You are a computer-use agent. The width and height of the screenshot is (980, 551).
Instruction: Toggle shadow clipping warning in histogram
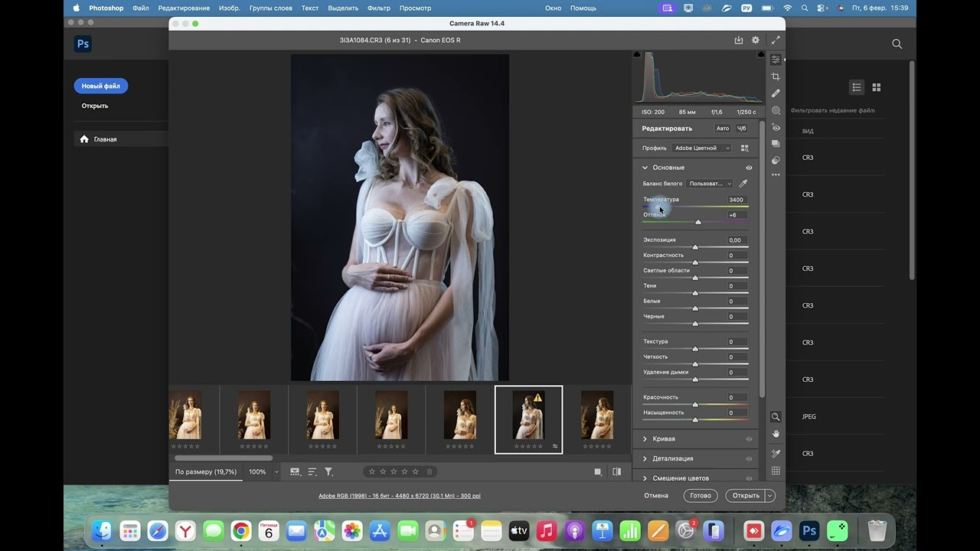(637, 54)
